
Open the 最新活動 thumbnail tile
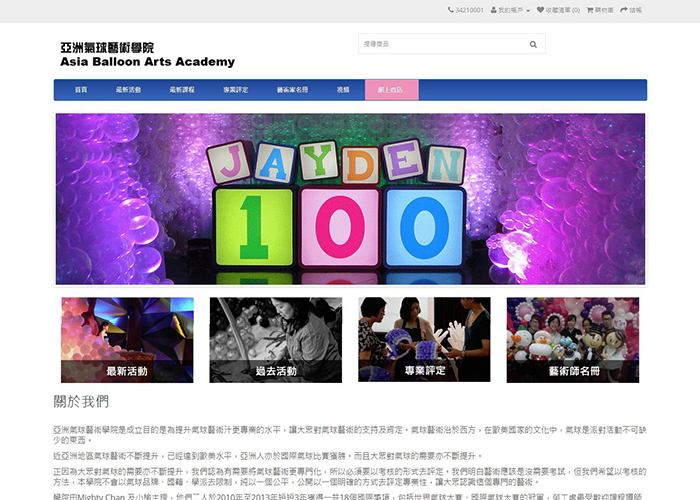pos(127,340)
